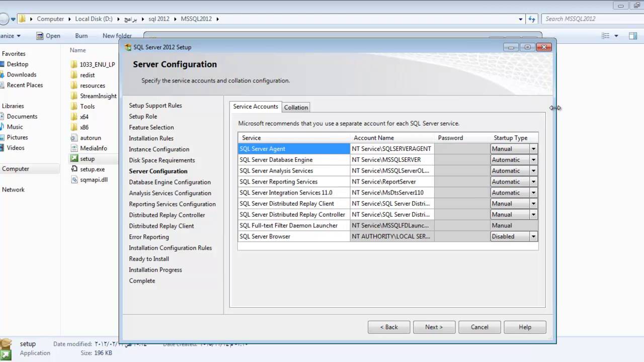Select Computer in the navigation pane
644x362 pixels.
click(15, 169)
